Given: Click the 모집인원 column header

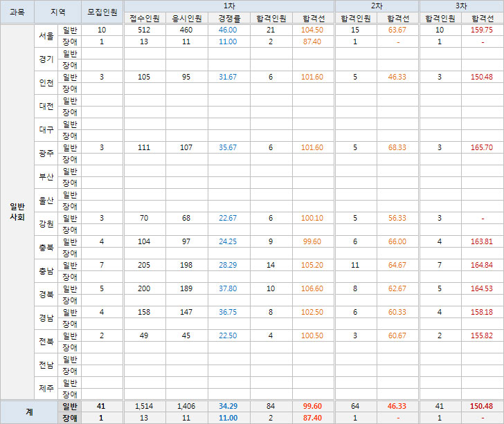Looking at the screenshot, I should [x=102, y=12].
